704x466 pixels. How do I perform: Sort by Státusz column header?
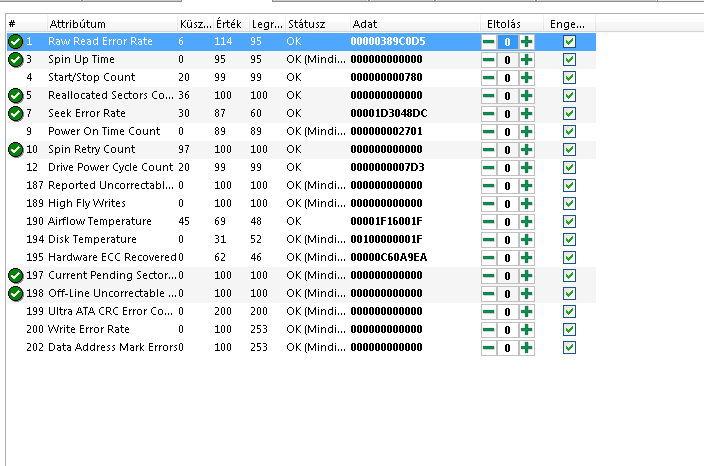pos(317,24)
